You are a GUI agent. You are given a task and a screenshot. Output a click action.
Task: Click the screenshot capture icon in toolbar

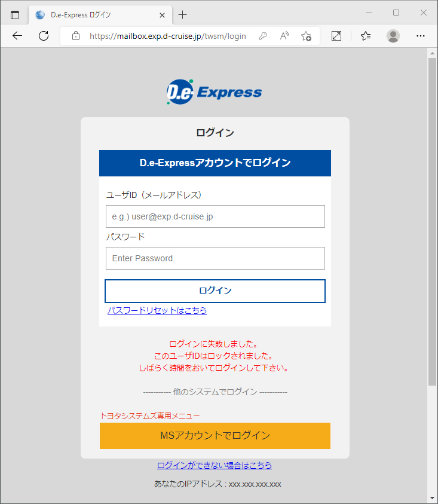pyautogui.click(x=336, y=36)
